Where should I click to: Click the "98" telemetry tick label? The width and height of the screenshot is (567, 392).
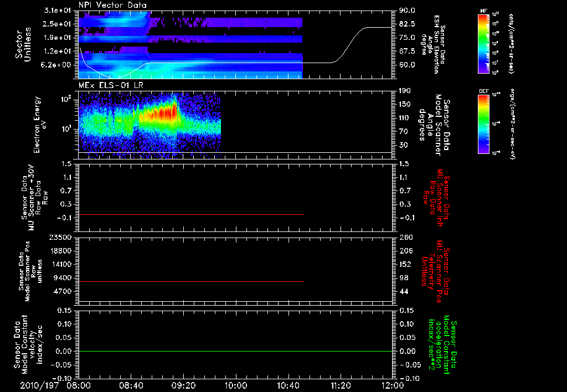[404, 278]
